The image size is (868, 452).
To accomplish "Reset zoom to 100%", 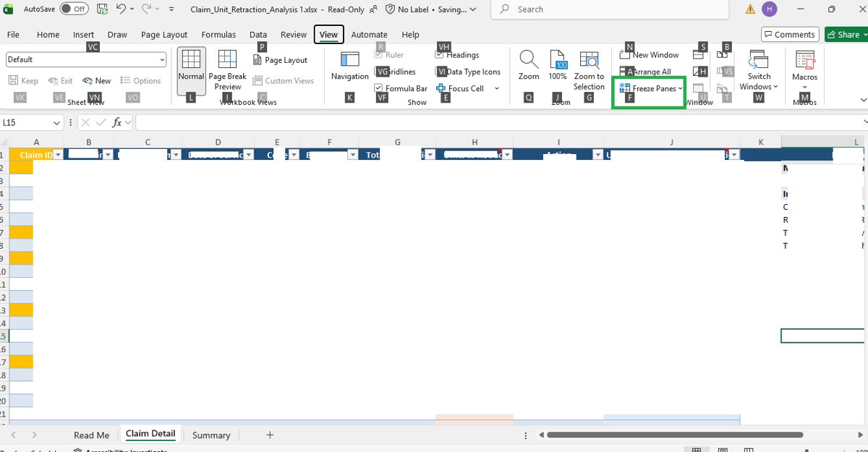I will click(558, 67).
